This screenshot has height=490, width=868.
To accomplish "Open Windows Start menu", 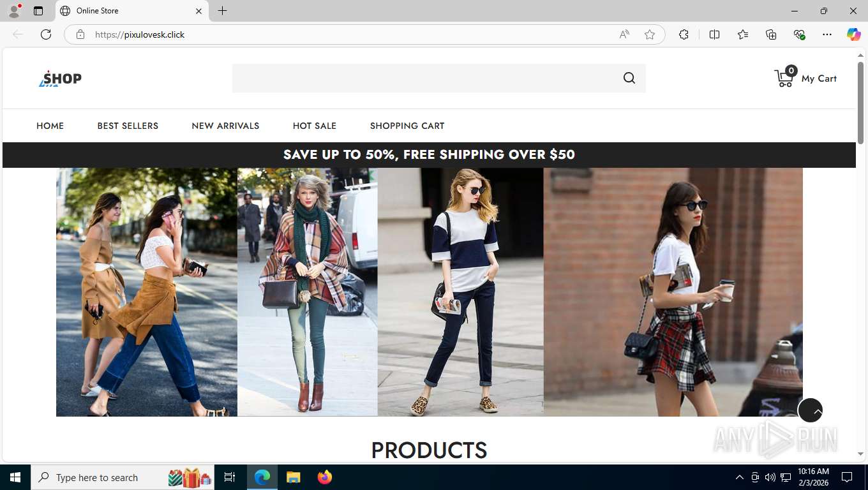I will 15,477.
